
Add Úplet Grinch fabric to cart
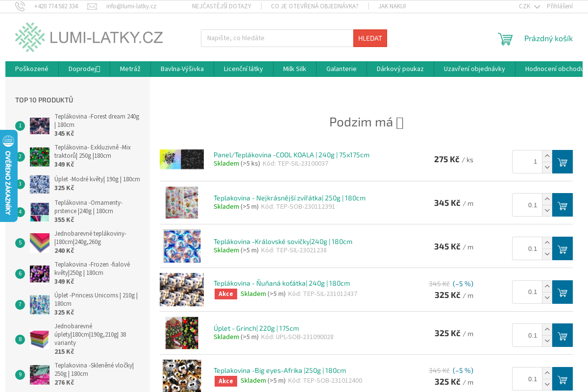(562, 335)
